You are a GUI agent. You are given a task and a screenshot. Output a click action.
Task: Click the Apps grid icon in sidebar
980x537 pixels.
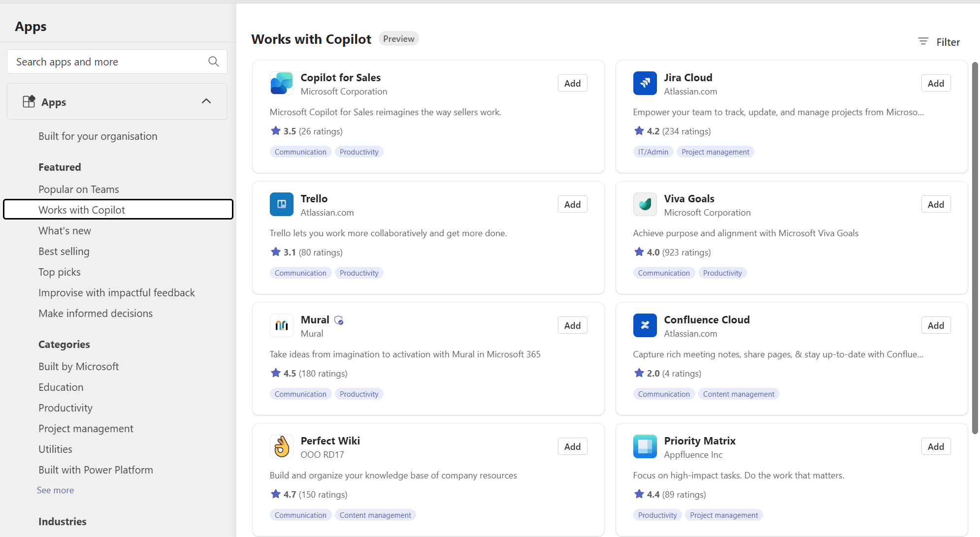[x=29, y=101]
